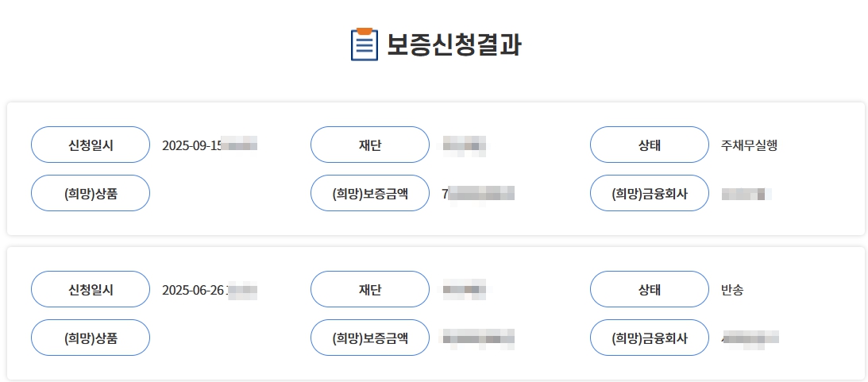The width and height of the screenshot is (868, 382).
Task: Click the clipboard icon beside the 보증신청결과 title
Action: (364, 44)
